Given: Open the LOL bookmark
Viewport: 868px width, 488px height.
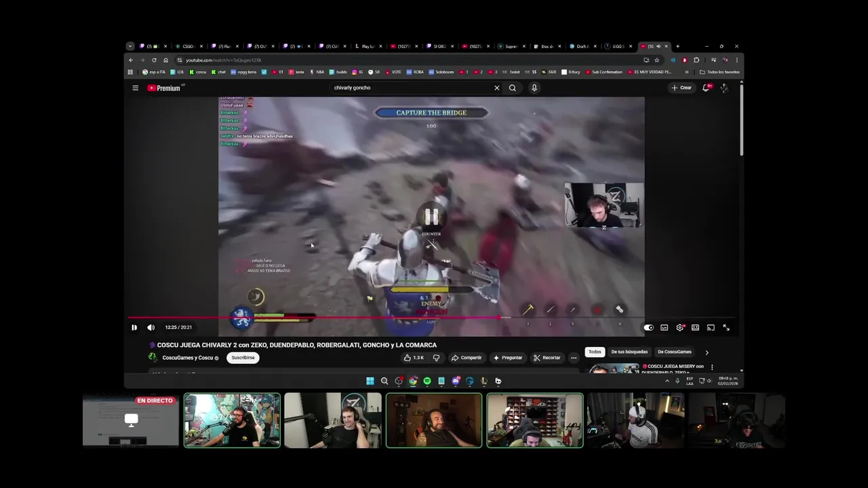Looking at the screenshot, I should point(178,72).
